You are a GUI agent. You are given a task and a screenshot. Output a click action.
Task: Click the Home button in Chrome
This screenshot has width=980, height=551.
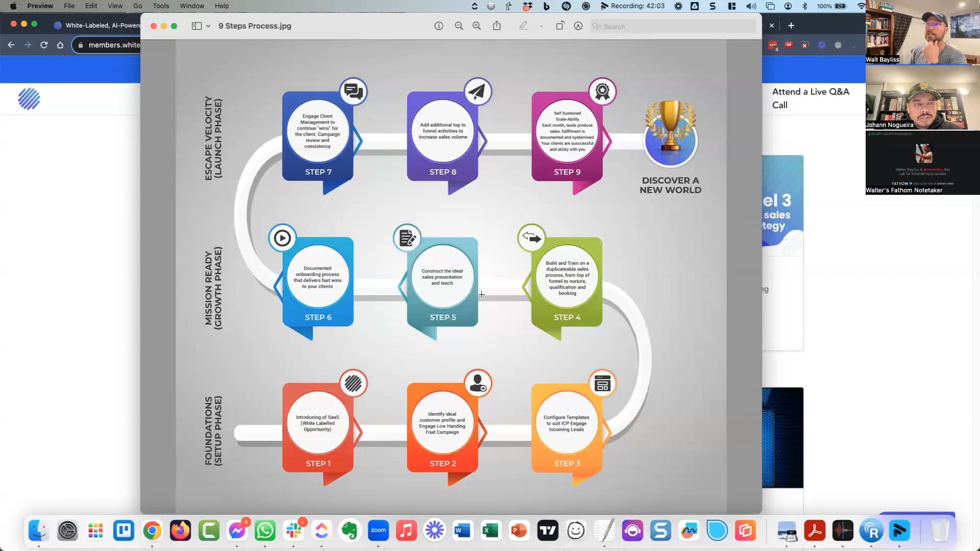coord(60,45)
